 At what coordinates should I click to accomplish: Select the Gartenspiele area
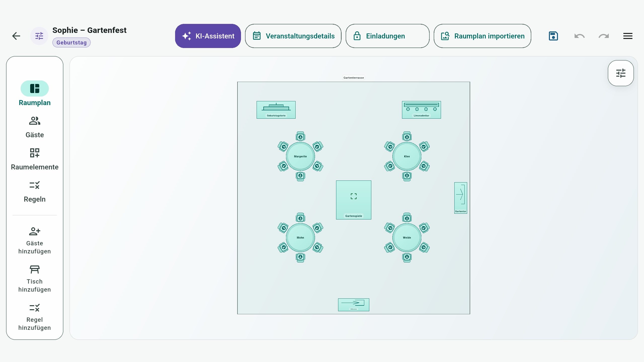coord(354,200)
